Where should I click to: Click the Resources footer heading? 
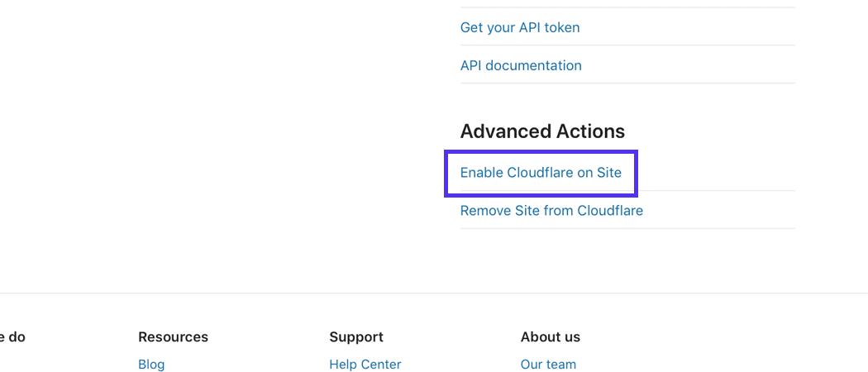(x=173, y=337)
